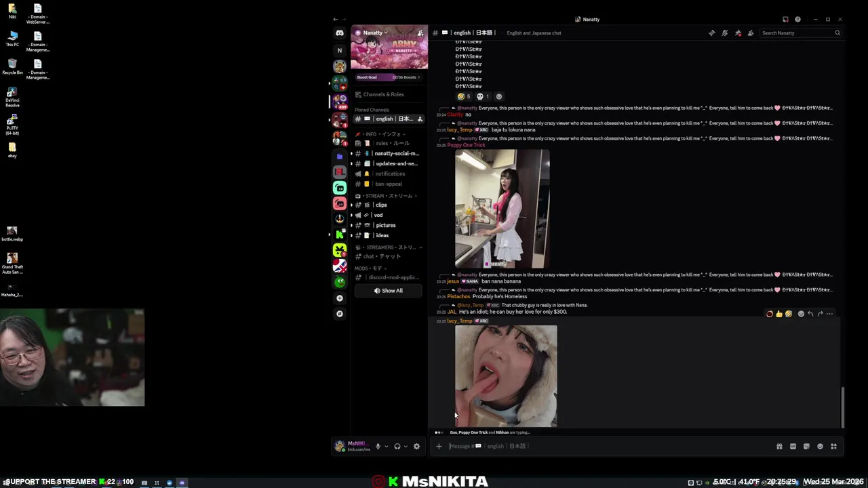Open the chat チャット channel

[x=389, y=256]
